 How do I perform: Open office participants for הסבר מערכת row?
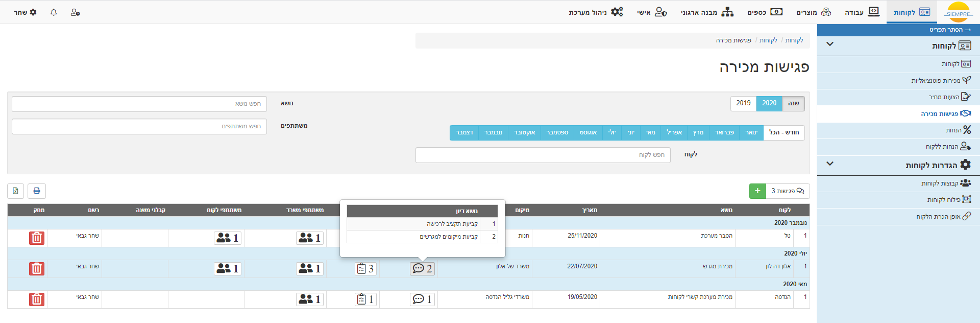pyautogui.click(x=310, y=238)
